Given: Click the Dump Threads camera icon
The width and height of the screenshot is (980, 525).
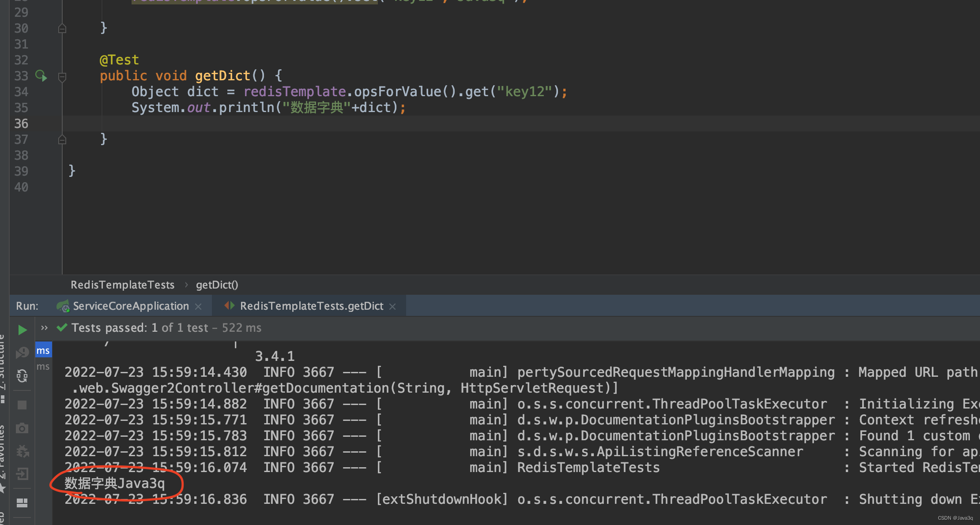Looking at the screenshot, I should point(22,428).
